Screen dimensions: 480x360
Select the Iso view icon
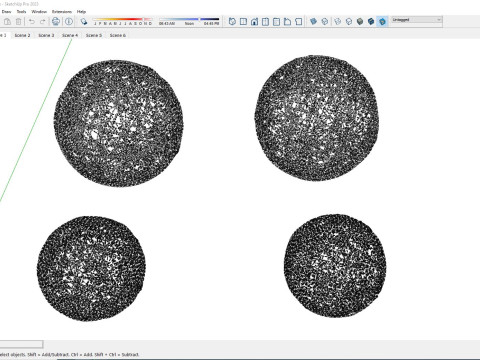coord(232,22)
